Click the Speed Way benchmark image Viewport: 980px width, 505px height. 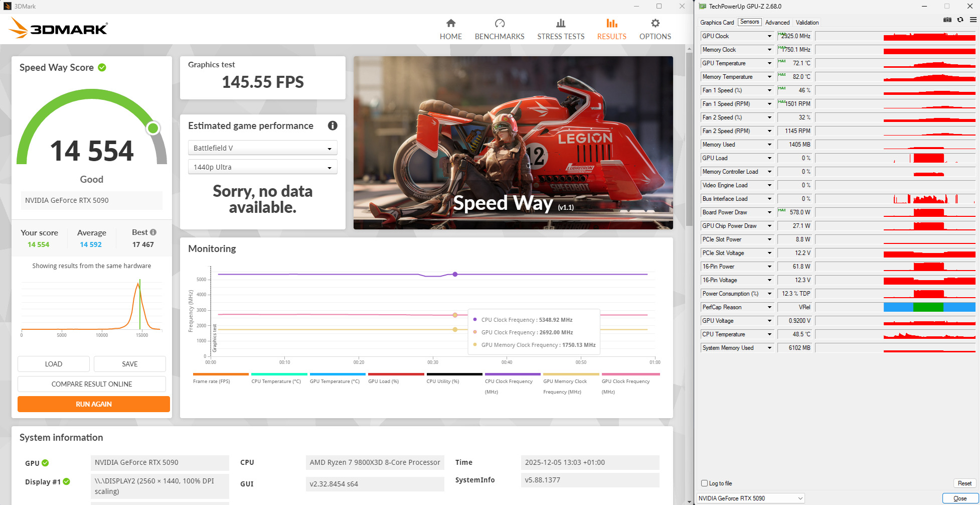(513, 143)
